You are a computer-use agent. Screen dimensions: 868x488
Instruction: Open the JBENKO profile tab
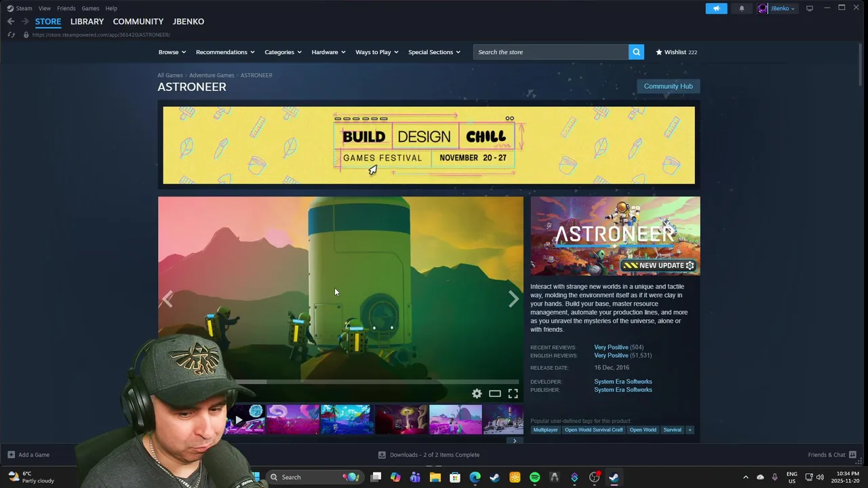click(x=188, y=22)
